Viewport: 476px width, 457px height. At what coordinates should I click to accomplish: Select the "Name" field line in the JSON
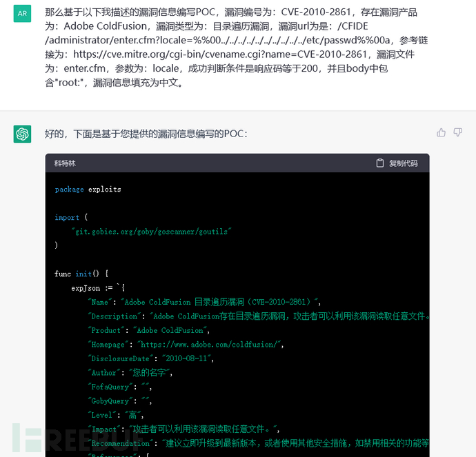pos(204,302)
